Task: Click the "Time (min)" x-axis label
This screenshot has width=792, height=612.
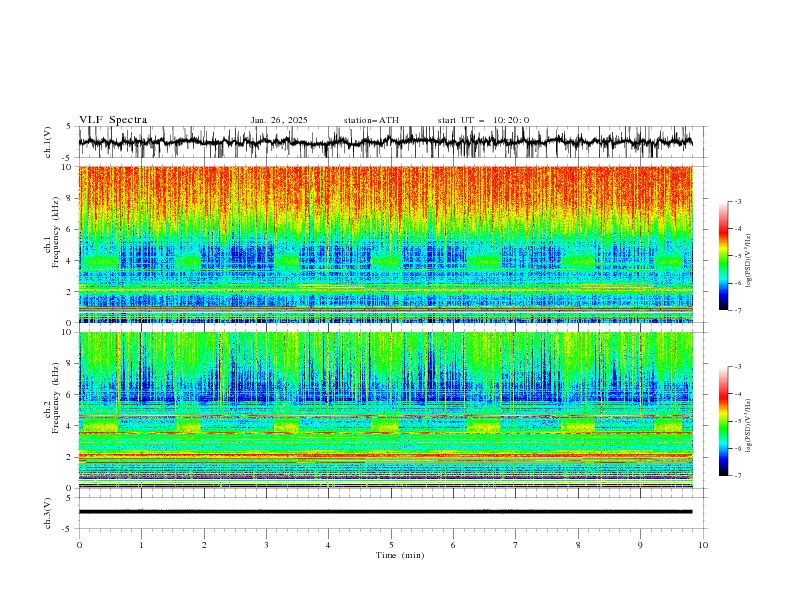Action: point(400,555)
